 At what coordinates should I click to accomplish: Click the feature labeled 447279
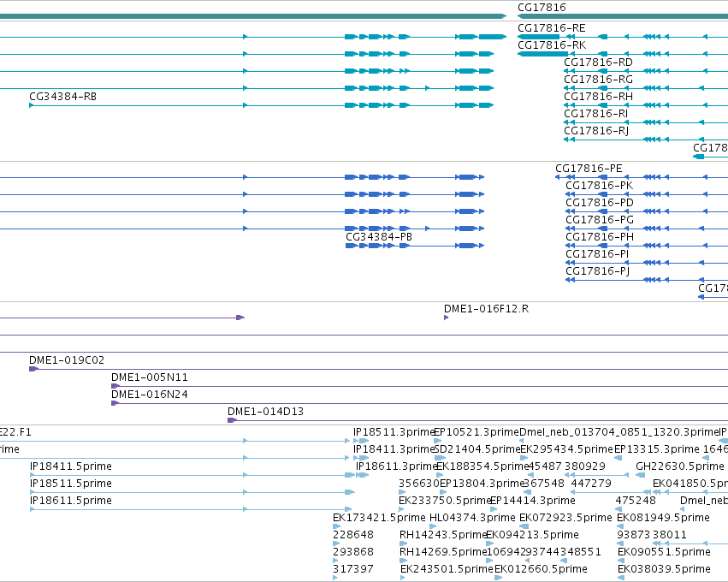click(591, 484)
